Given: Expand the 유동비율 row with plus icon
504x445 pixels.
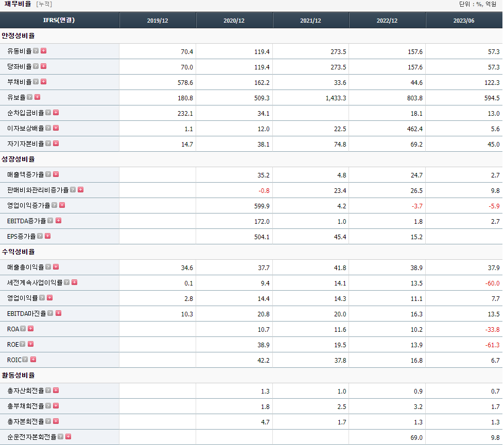Looking at the screenshot, I should point(44,51).
